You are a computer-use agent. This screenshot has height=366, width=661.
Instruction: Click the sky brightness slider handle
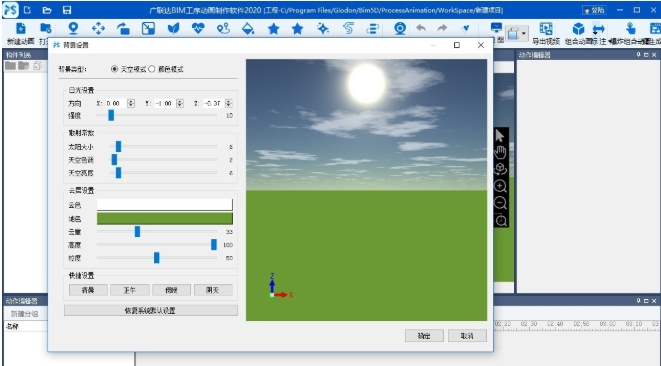click(x=118, y=173)
